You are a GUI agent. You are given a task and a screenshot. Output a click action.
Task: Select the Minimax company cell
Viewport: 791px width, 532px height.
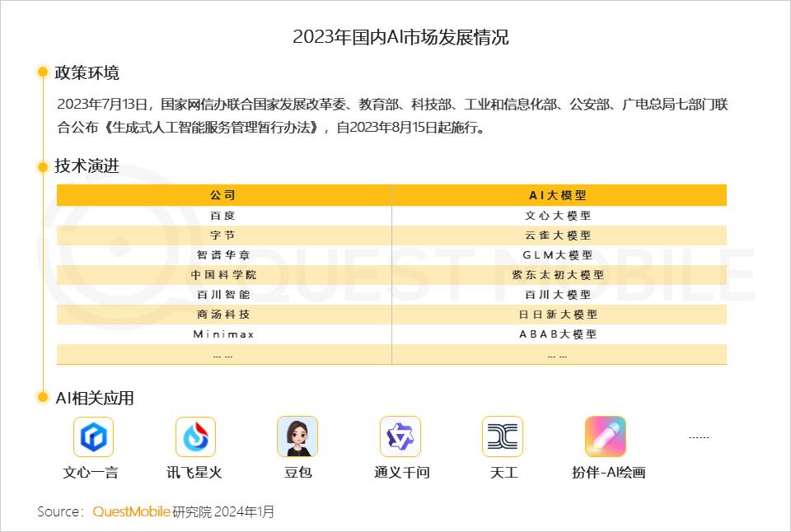coord(224,334)
